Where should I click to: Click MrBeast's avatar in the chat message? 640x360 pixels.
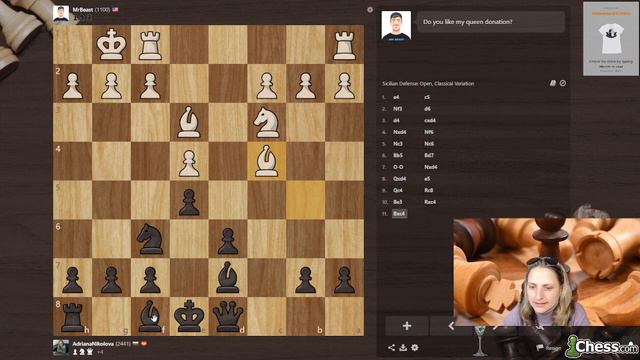click(396, 25)
